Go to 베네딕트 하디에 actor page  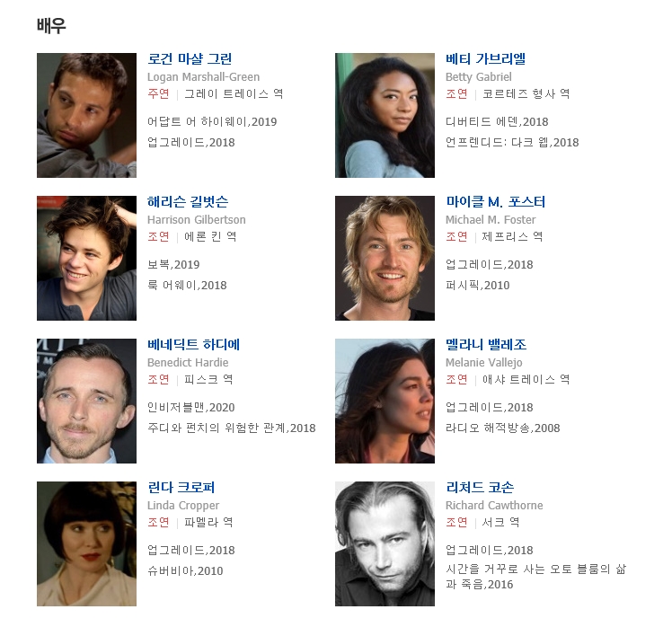[193, 344]
